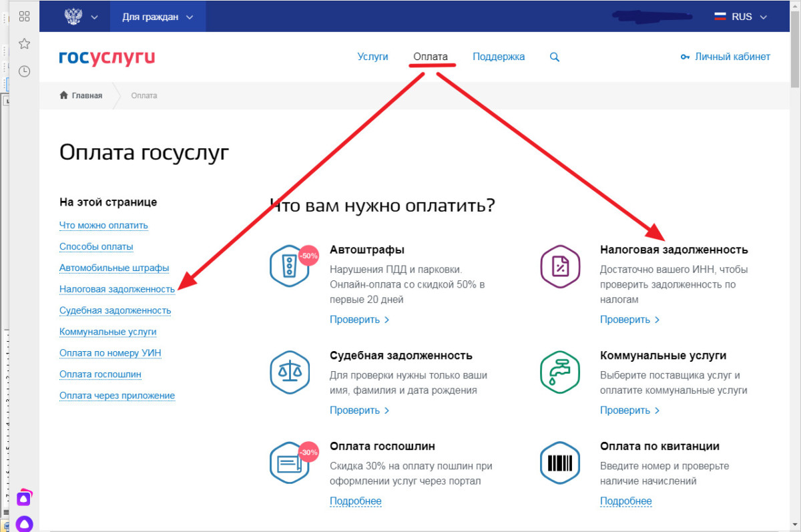Click the Госуслуги logo
This screenshot has width=801, height=532.
click(107, 57)
